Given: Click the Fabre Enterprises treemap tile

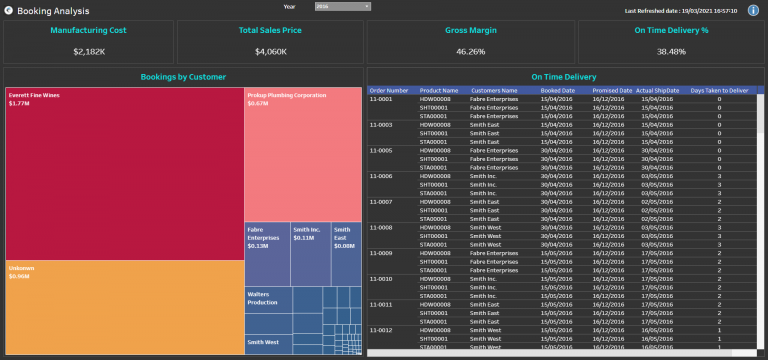Looking at the screenshot, I should (267, 254).
